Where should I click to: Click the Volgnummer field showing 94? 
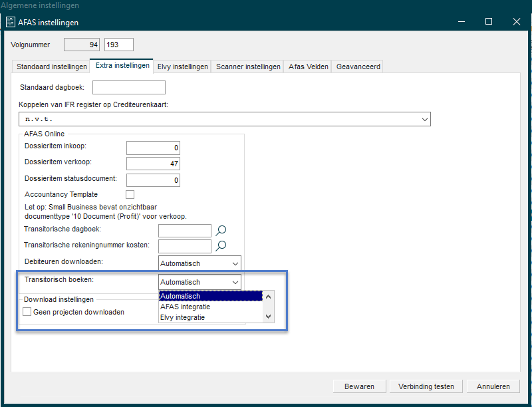82,45
